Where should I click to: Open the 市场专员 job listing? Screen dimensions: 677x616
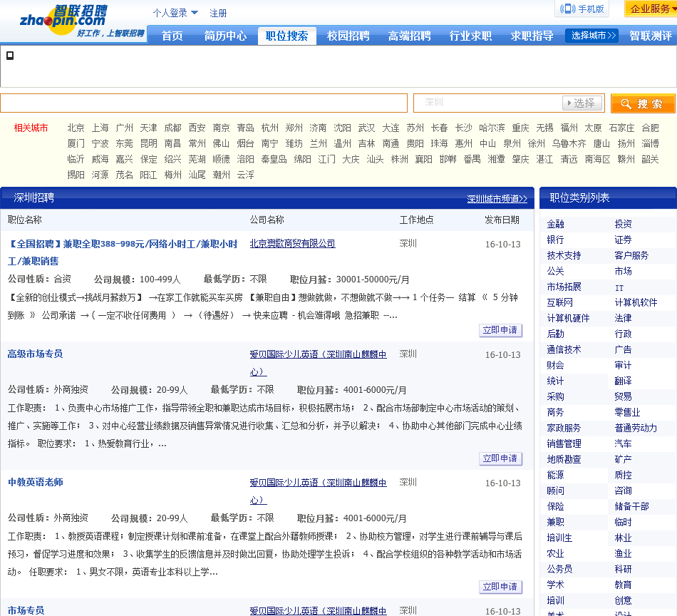point(26,610)
